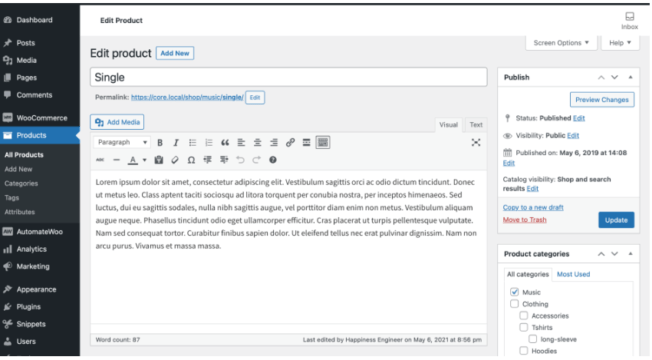Screen dimensions: 652x360
Task: Click Preview Changes button
Action: tap(602, 100)
